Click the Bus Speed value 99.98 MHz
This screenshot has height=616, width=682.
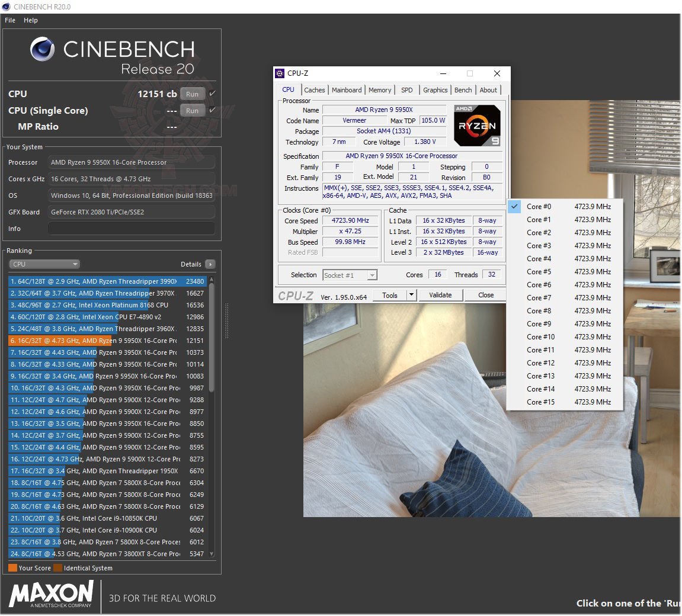point(350,242)
